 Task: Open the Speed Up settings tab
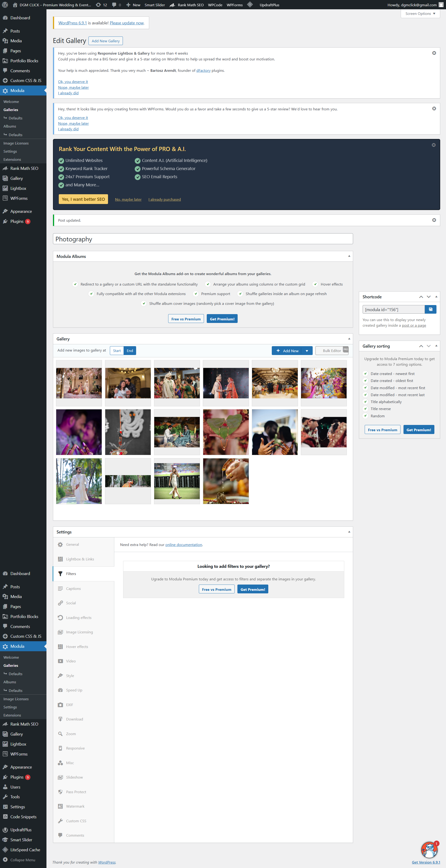74,690
